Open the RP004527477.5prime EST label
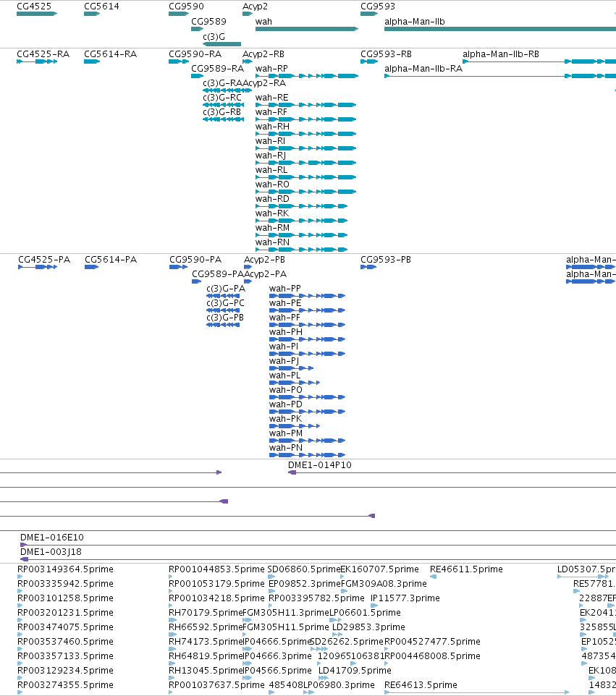 [x=433, y=642]
